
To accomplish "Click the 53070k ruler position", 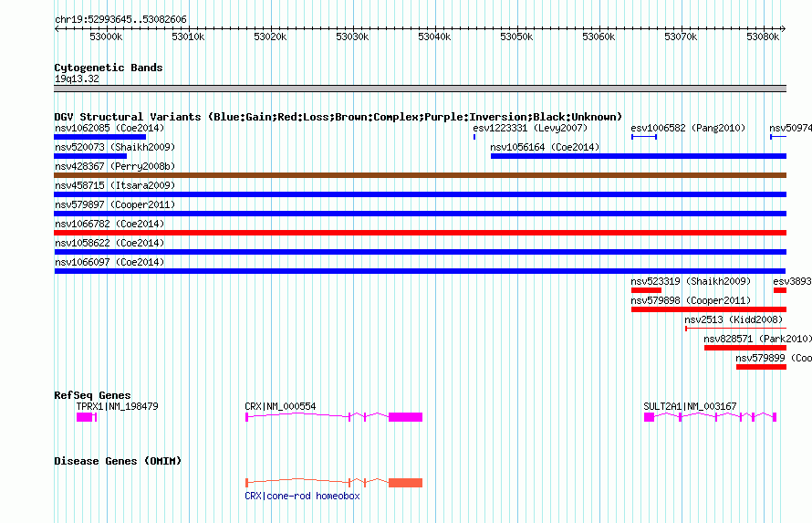I will (681, 37).
